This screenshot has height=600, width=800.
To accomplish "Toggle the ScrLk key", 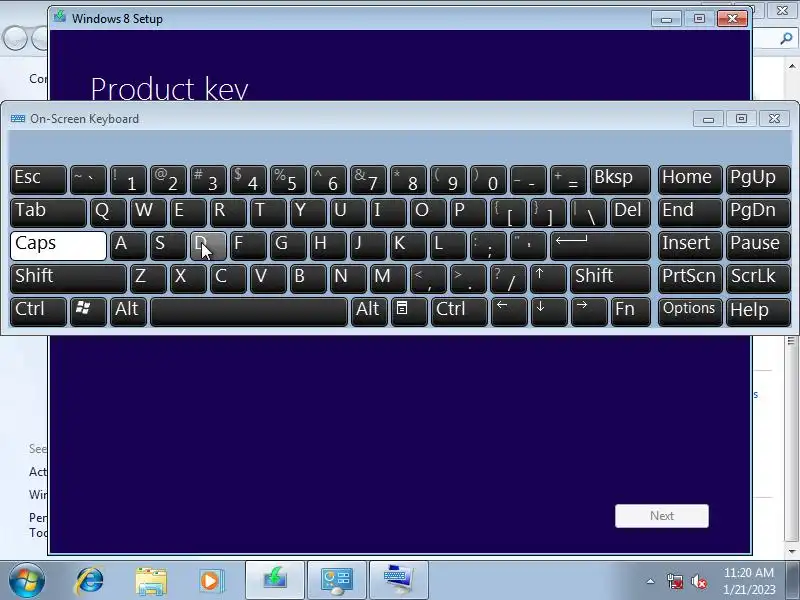I will [758, 279].
